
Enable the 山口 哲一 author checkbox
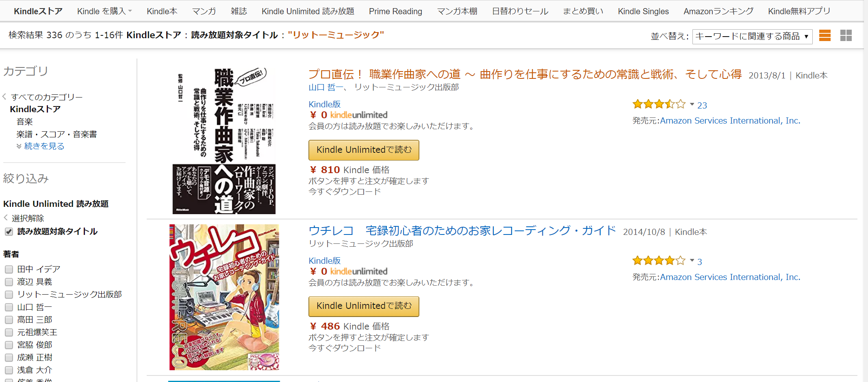[9, 307]
